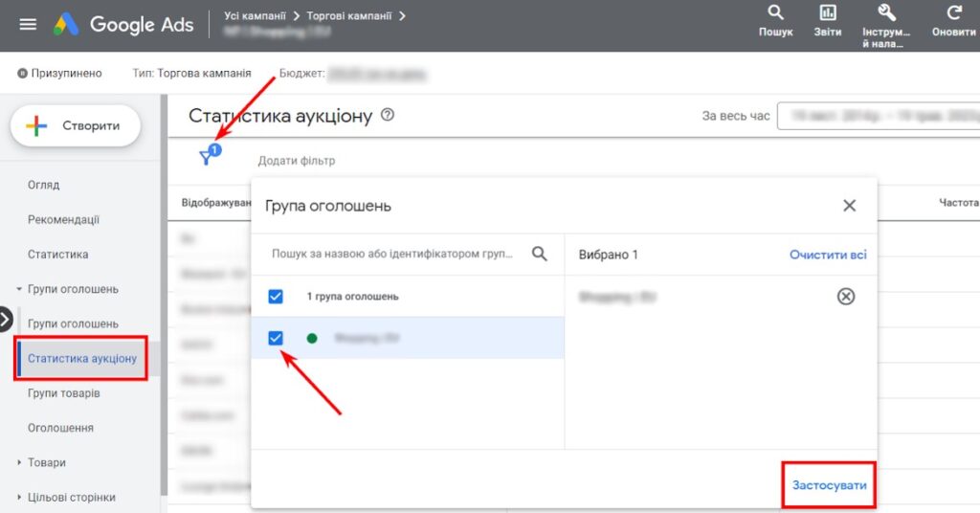This screenshot has height=513, width=980.
Task: Open Рекомендації in the sidebar
Action: pyautogui.click(x=64, y=220)
